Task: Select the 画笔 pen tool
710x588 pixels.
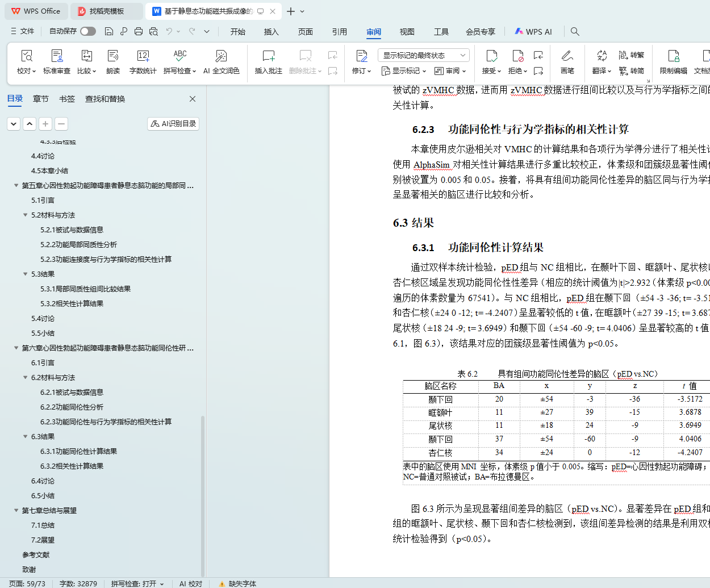Action: pos(567,62)
